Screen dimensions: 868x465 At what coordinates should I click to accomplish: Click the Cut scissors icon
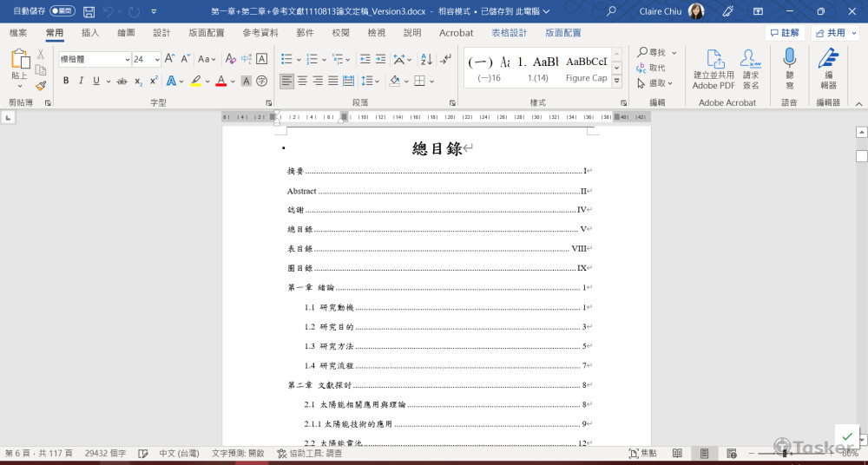[41, 55]
